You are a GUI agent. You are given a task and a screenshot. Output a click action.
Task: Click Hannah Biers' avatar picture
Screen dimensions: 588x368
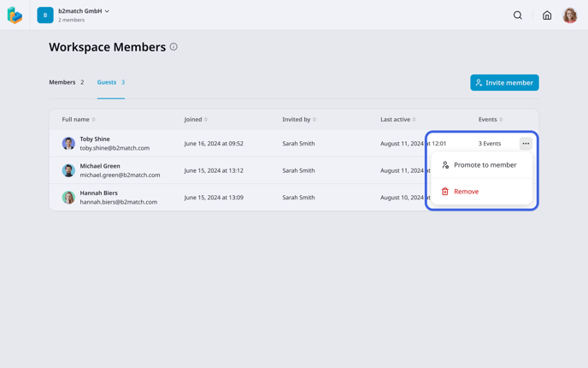[x=68, y=198]
